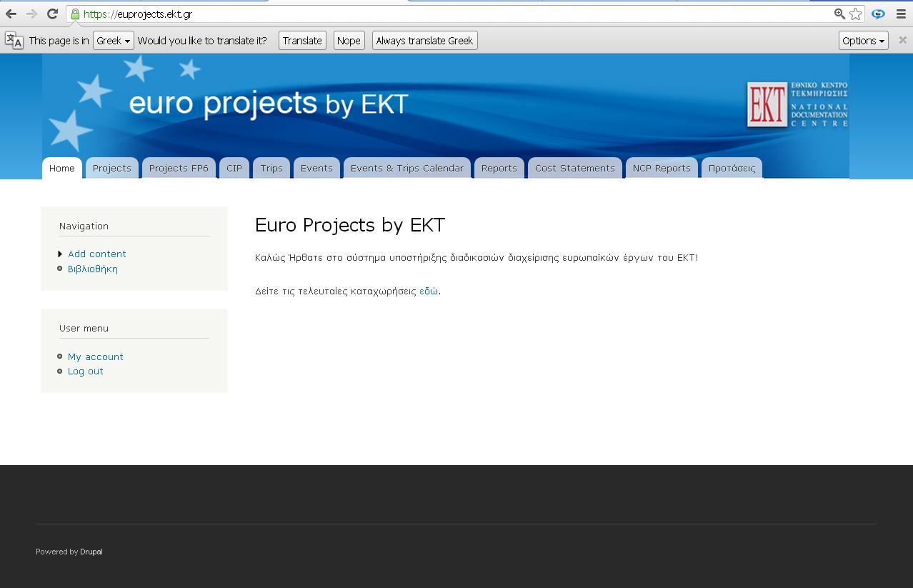
Task: Open the CIP tab
Action: (234, 168)
